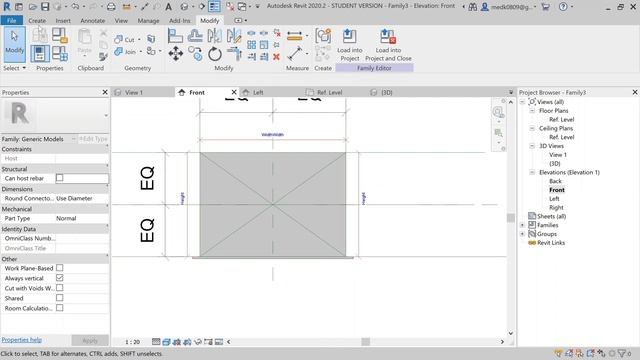Open Join tool dropdown arrow
The image size is (640, 360).
(140, 52)
